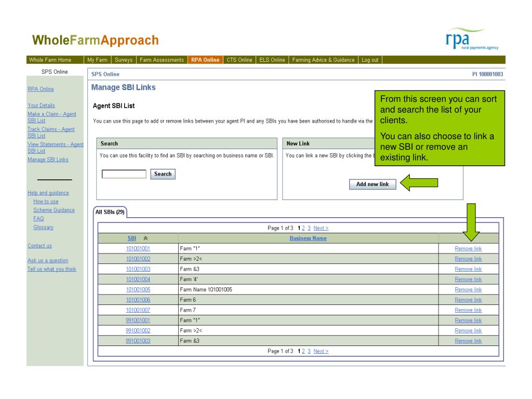Click Remove link for SBI 101001006
Viewport: 532px width, 399px height.
(x=468, y=300)
